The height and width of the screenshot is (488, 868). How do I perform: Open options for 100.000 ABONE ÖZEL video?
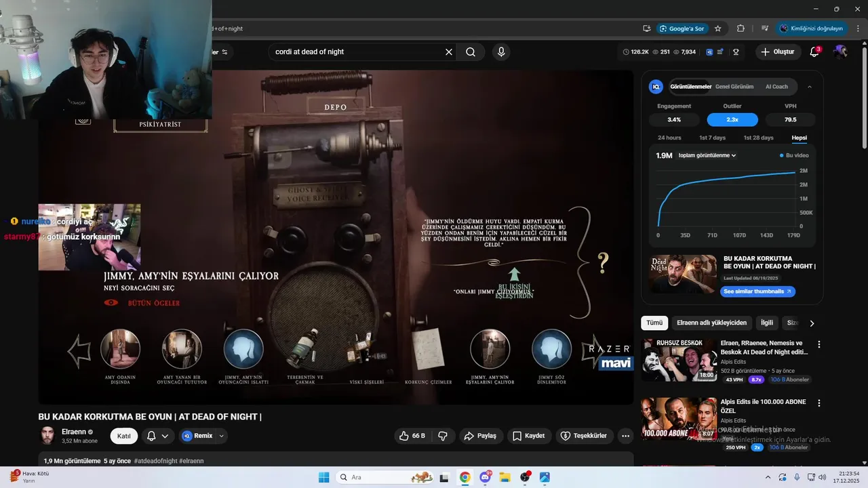818,403
